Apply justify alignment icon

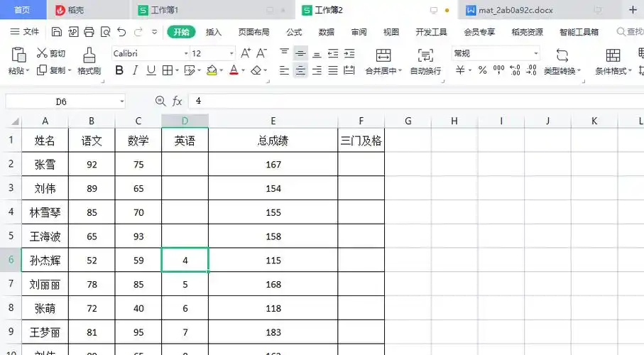click(x=333, y=70)
